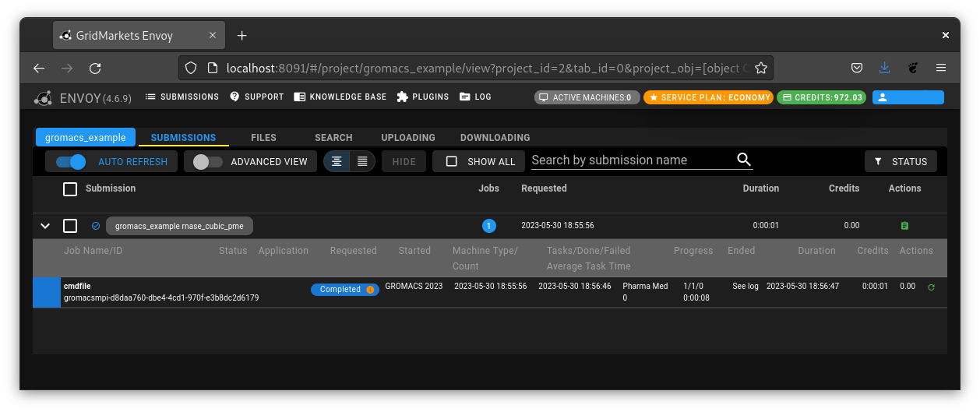
Task: Switch to the Files tab
Action: click(263, 138)
